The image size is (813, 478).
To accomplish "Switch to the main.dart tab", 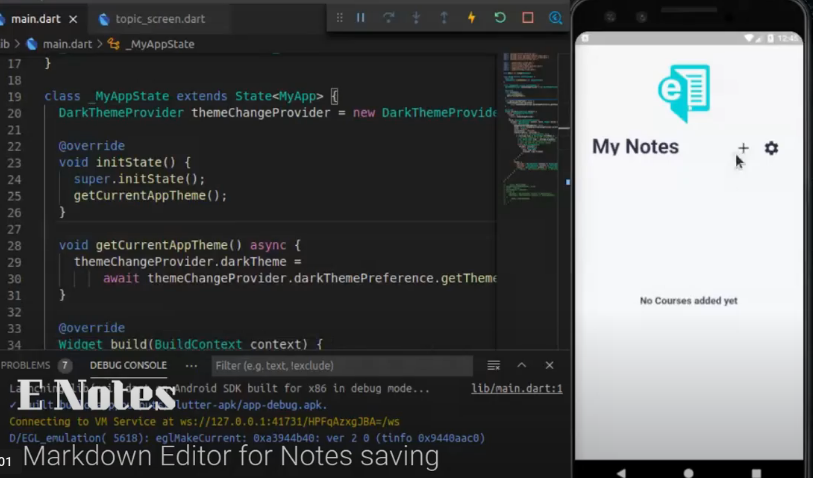I will point(35,19).
